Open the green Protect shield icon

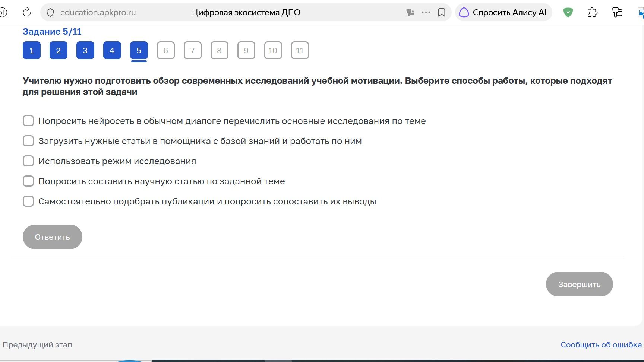(x=568, y=12)
